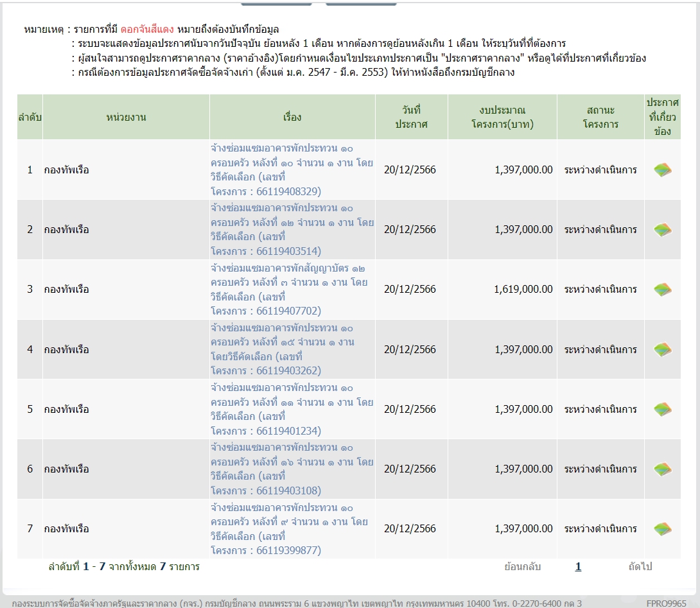Open related announcement icon for project 66119403514

pos(663,230)
